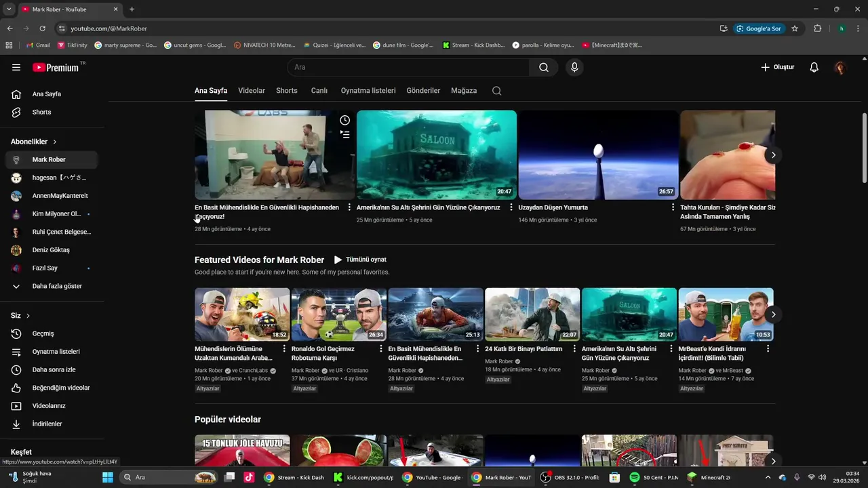
Task: Open a new browser tab
Action: click(132, 9)
